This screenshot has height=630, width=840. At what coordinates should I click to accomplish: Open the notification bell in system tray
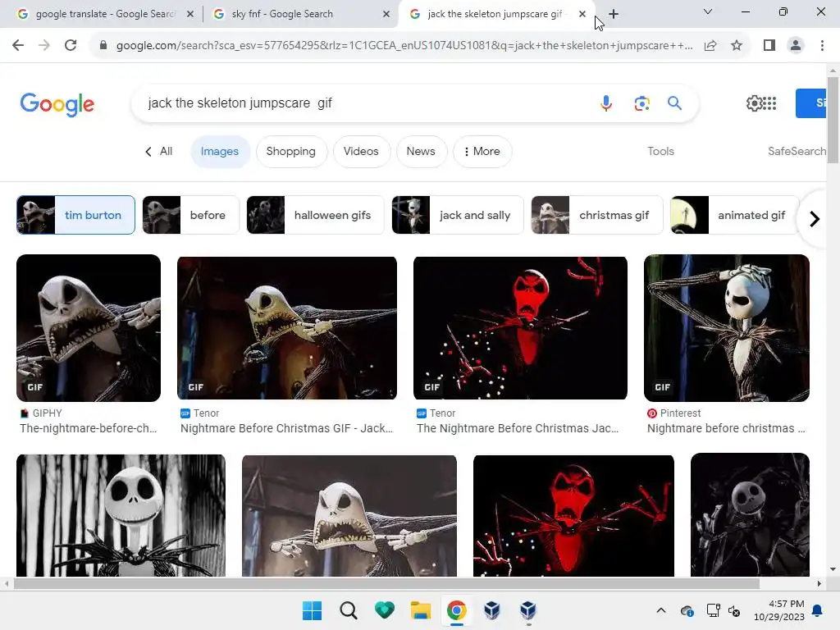[817, 610]
